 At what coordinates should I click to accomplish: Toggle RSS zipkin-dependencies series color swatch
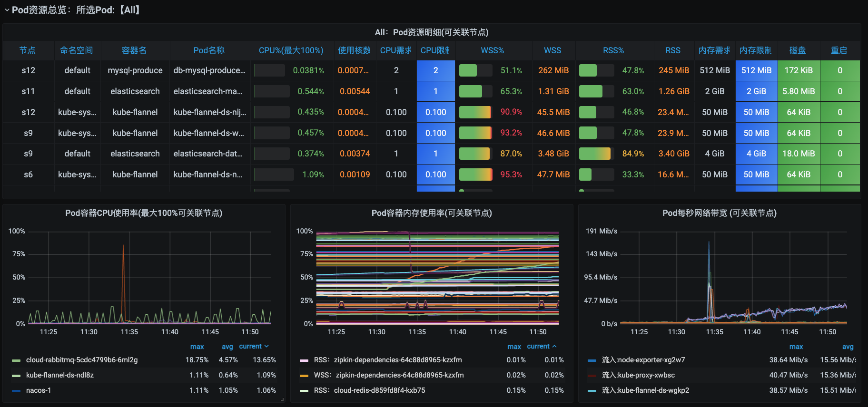pos(304,360)
